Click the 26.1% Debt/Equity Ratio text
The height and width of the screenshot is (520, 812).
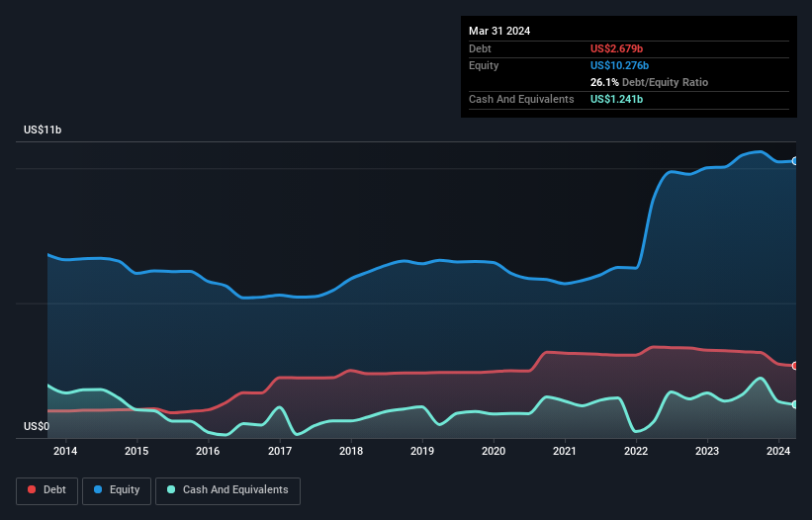point(649,82)
